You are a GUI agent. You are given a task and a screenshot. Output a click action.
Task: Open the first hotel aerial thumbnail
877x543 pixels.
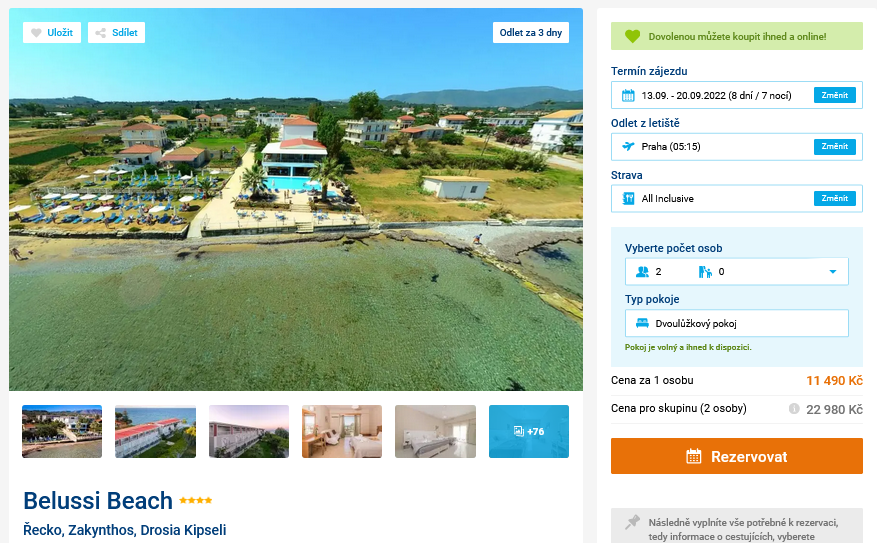tap(62, 431)
